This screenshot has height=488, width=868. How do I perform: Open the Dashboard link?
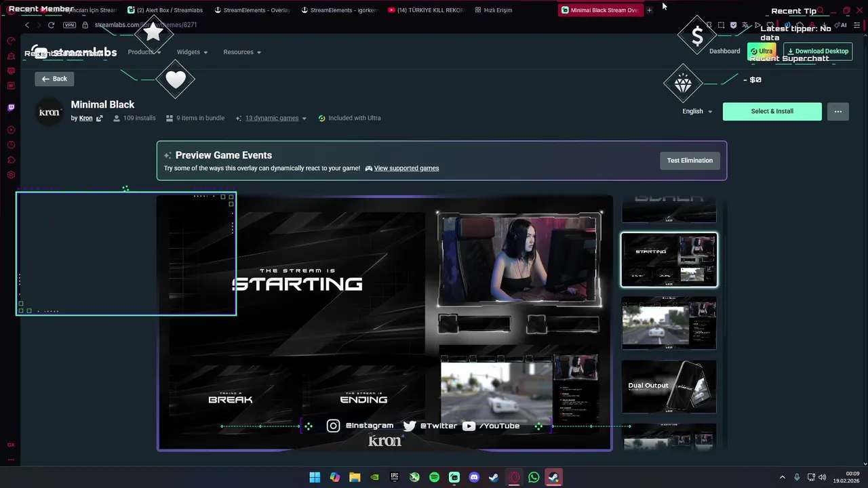[724, 52]
